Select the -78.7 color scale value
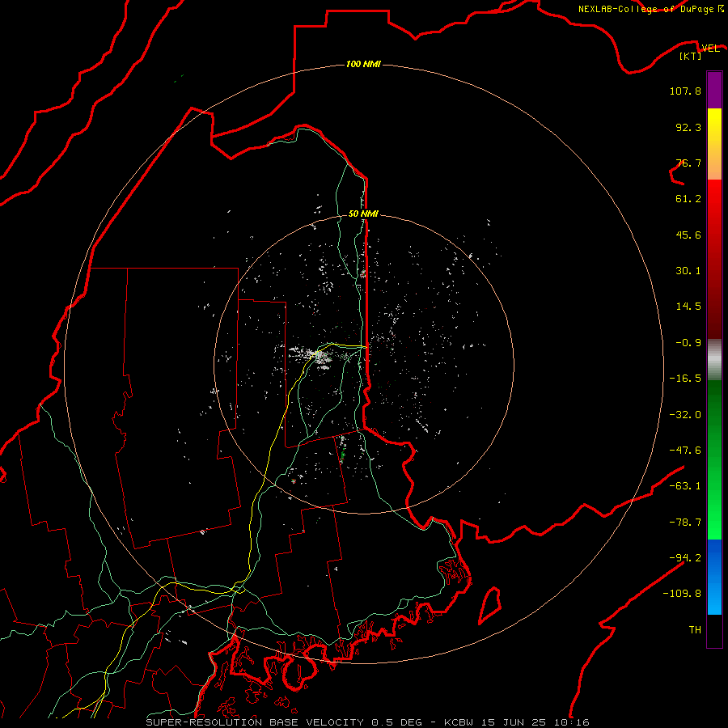The image size is (728, 728). [685, 523]
